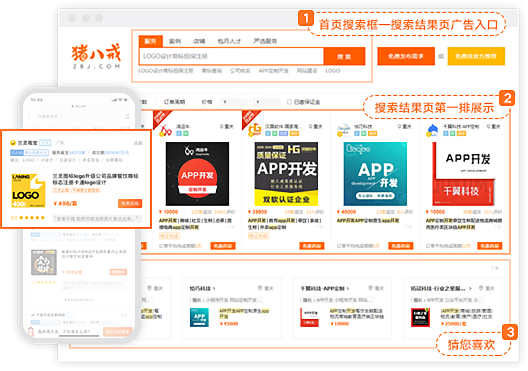
Task: Click the 猪八戒 ZBJ.COM logo
Action: [96, 56]
